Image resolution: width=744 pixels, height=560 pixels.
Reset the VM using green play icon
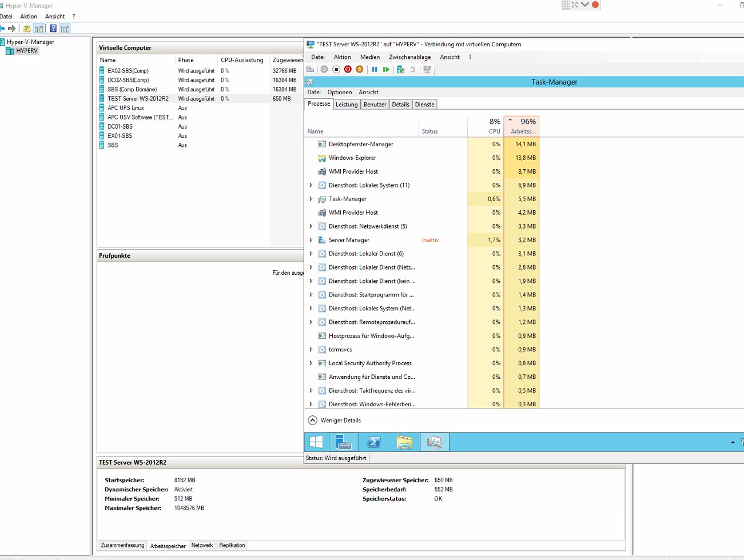pyautogui.click(x=387, y=69)
